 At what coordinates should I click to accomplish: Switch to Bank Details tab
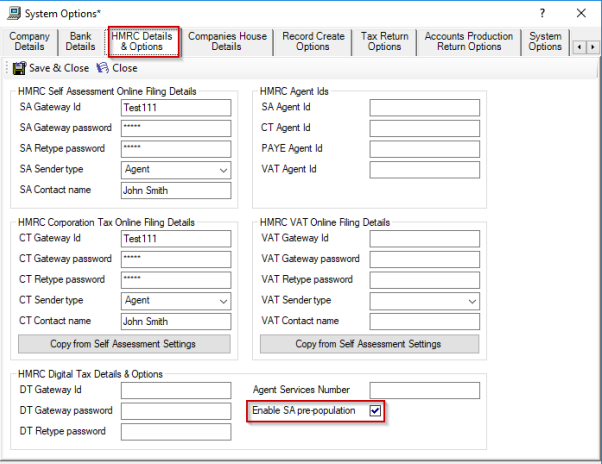tap(81, 41)
